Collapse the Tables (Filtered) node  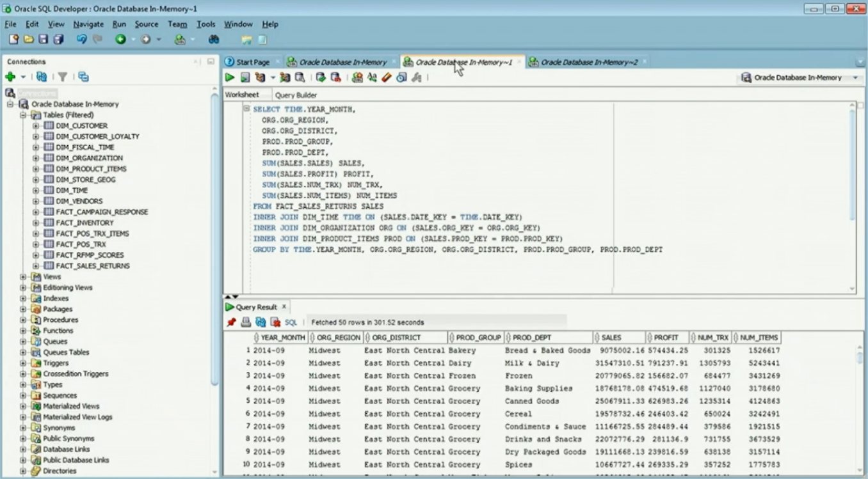pos(23,115)
